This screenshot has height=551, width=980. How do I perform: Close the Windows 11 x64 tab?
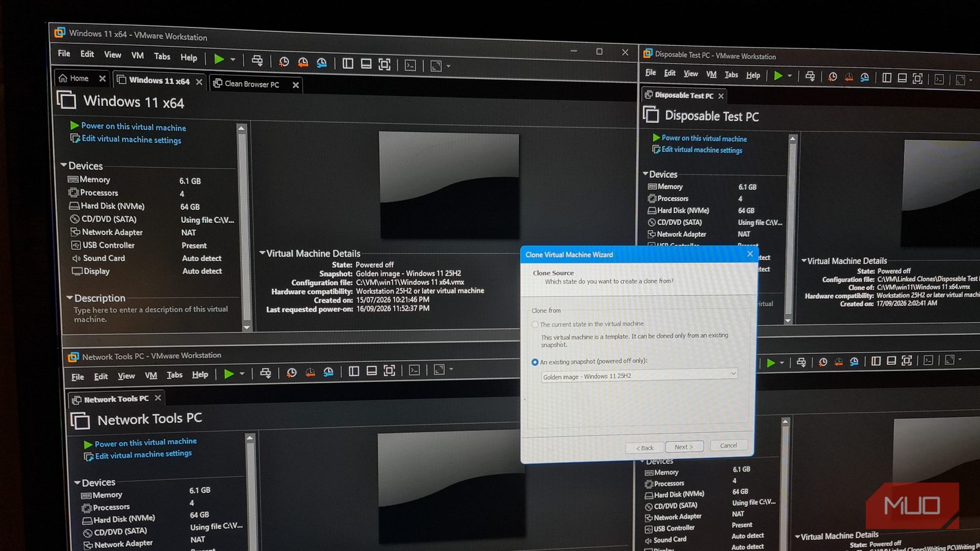[x=199, y=82]
